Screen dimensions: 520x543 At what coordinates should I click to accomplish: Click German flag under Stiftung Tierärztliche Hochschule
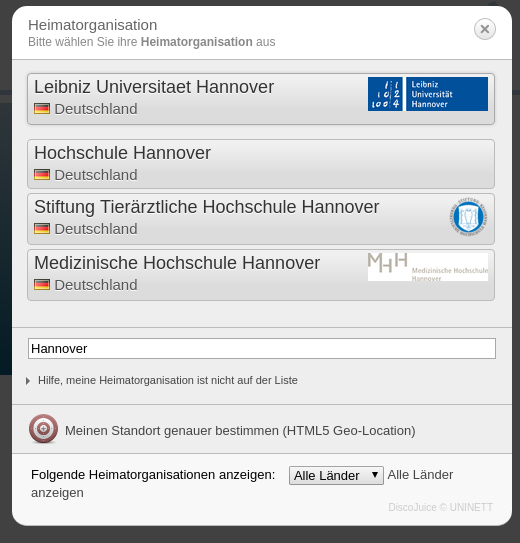pos(42,229)
